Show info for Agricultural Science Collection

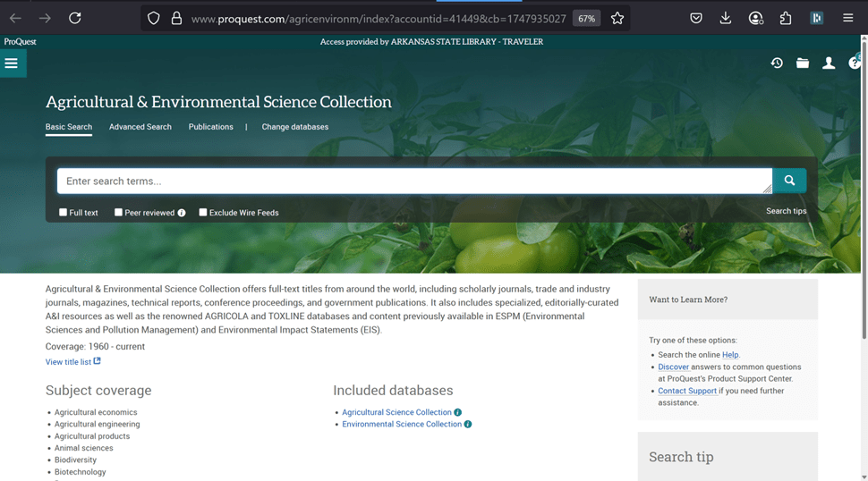pyautogui.click(x=457, y=412)
